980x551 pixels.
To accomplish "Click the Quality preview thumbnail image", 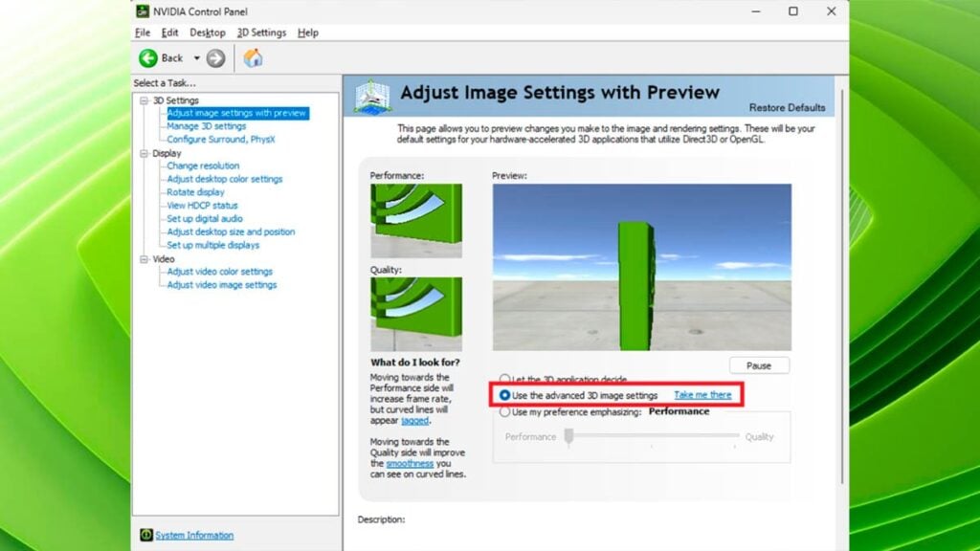I will coord(416,314).
